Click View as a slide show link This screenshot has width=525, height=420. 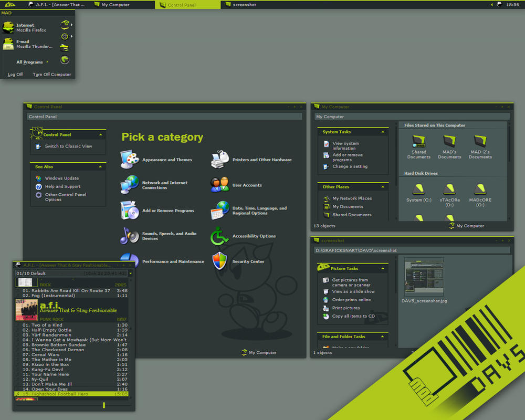[x=353, y=292]
